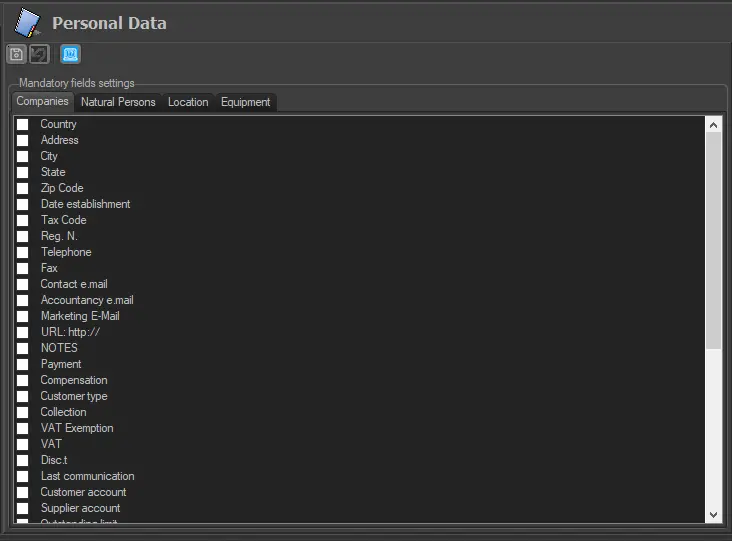The height and width of the screenshot is (541, 732).
Task: Enable the Country mandatory field checkbox
Action: (x=22, y=124)
